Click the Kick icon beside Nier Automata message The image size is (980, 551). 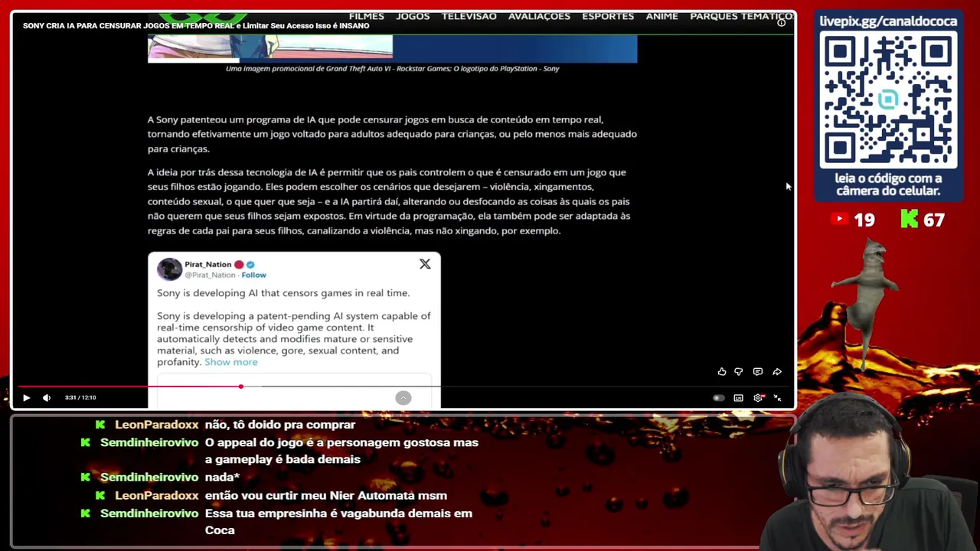[x=100, y=496]
